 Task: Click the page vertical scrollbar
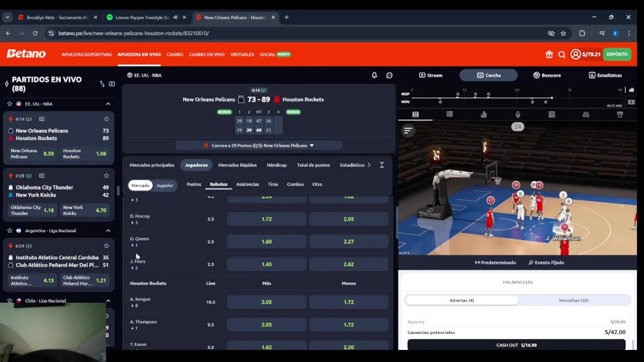[397, 224]
